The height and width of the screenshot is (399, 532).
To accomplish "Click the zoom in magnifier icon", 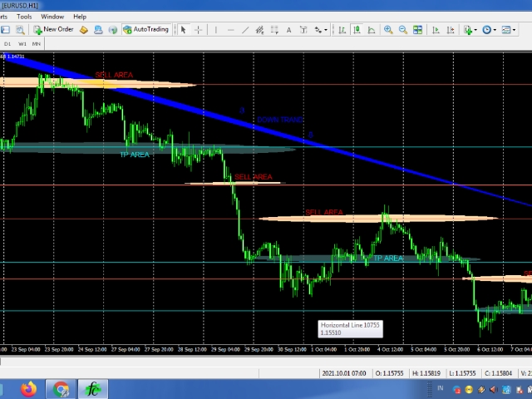I will coord(388,30).
